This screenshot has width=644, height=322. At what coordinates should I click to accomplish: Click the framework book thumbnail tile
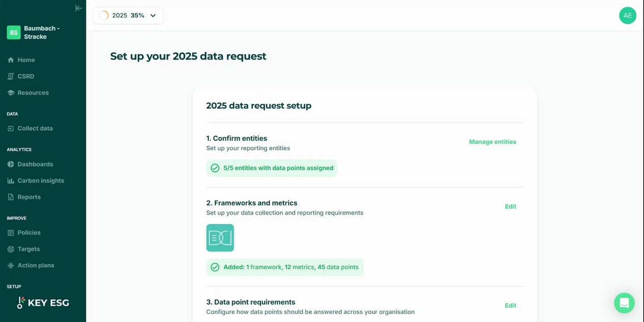220,238
